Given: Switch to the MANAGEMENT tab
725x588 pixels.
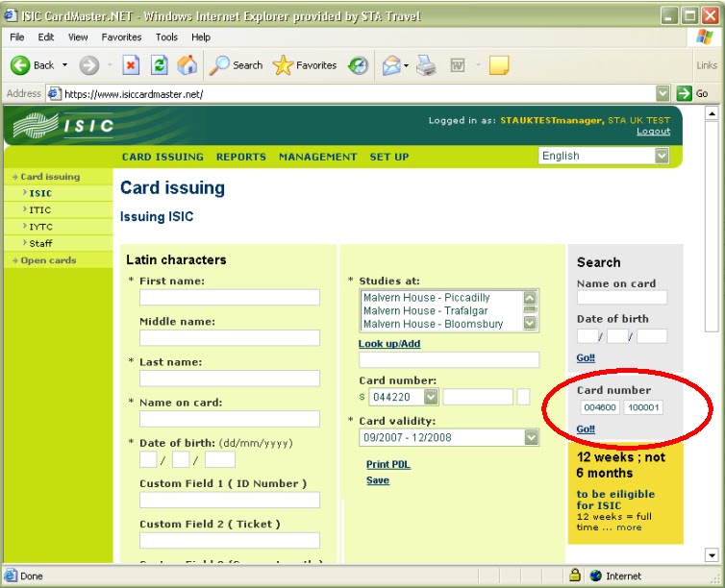Looking at the screenshot, I should point(317,157).
